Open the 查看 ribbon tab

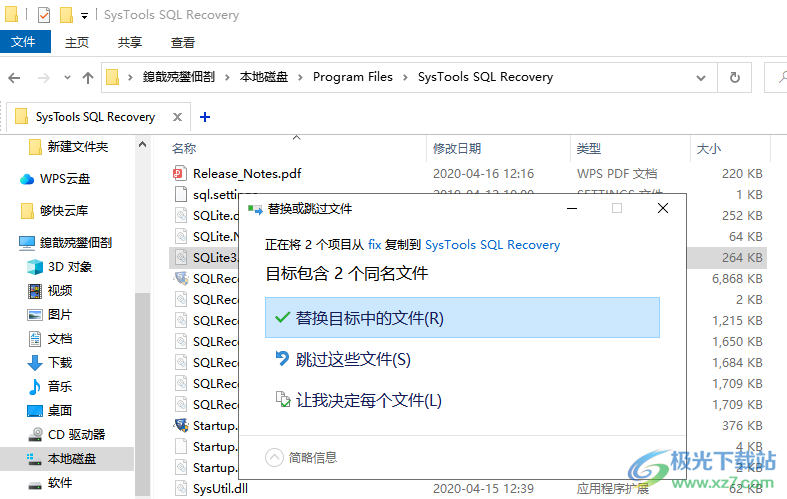click(183, 43)
